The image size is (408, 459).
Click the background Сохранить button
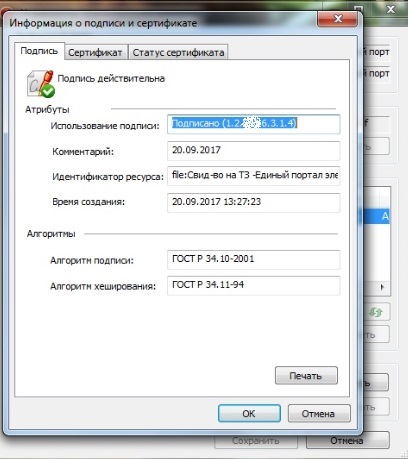[256, 441]
